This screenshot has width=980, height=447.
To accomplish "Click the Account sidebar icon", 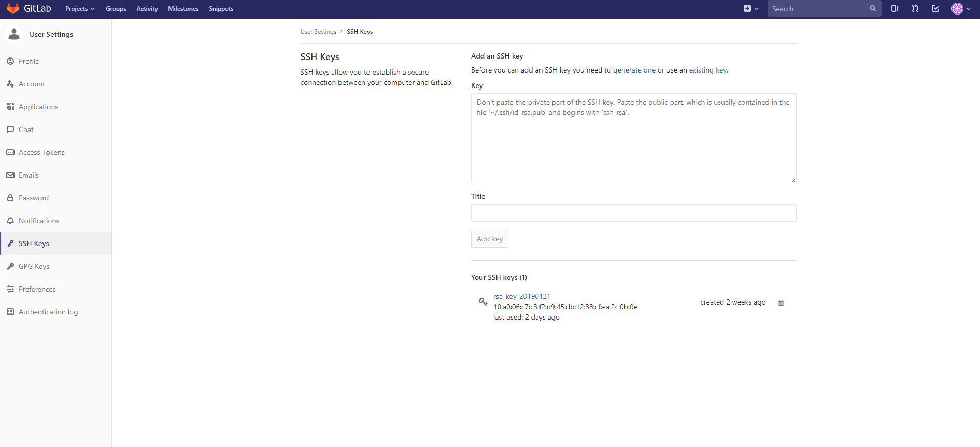I will (x=10, y=84).
